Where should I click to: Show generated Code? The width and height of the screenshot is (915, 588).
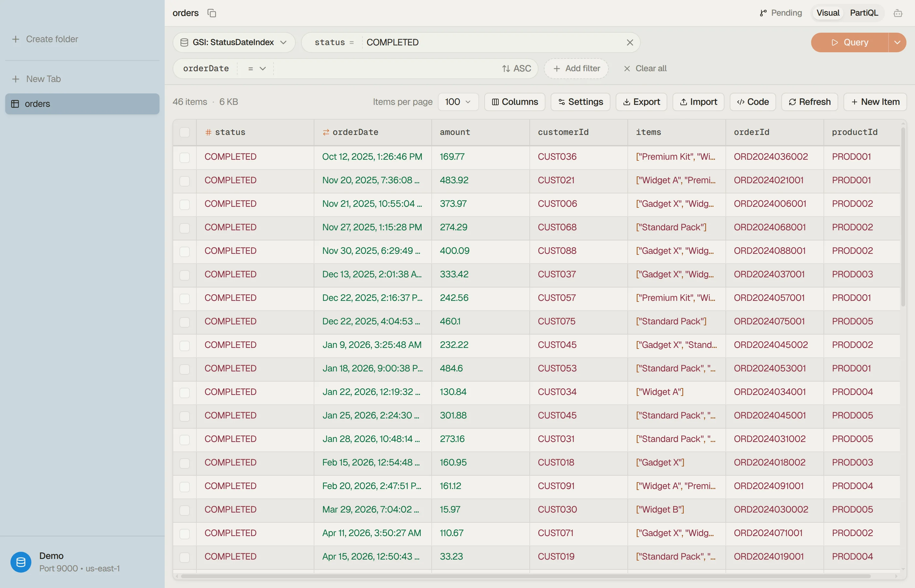point(752,102)
